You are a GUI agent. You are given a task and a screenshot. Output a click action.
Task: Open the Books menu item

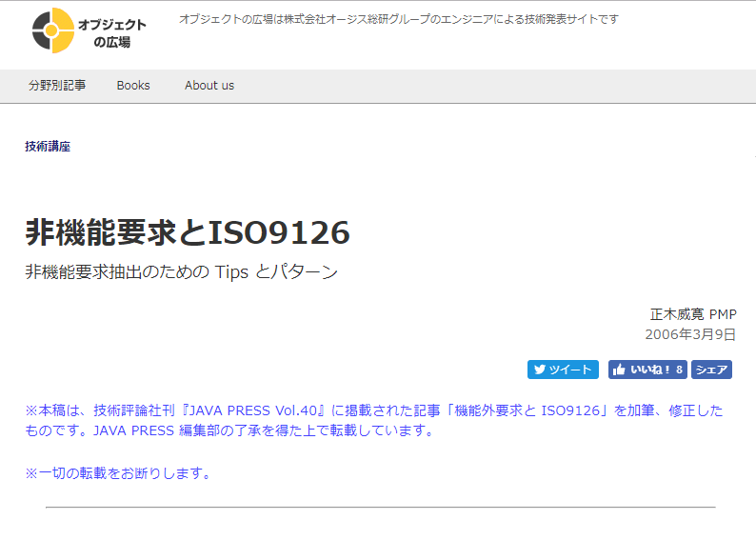pos(133,86)
